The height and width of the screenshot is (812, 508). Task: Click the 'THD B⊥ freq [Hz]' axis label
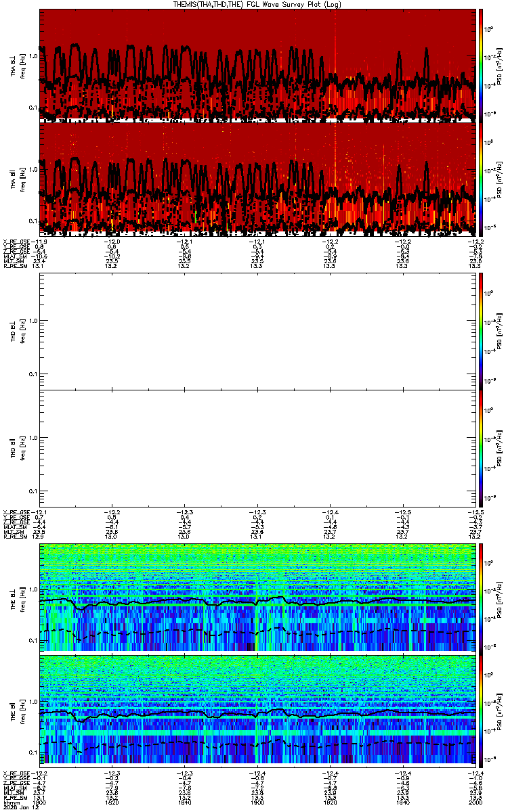pos(18,330)
